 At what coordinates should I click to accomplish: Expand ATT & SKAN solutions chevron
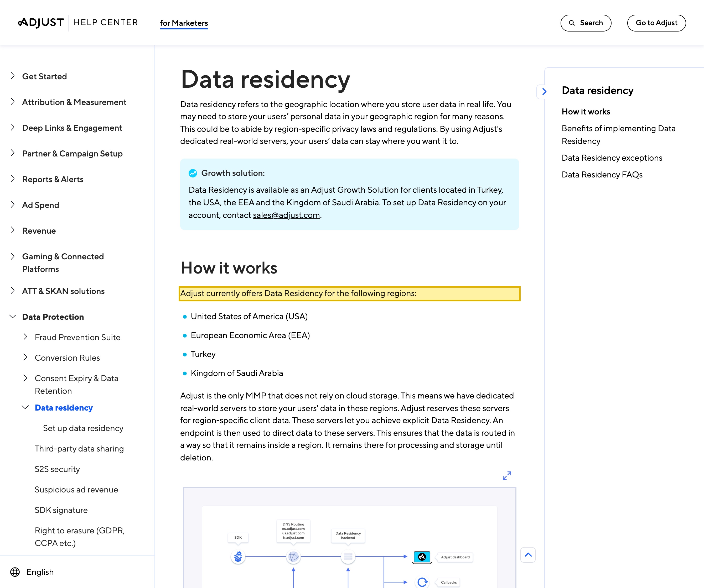(13, 291)
